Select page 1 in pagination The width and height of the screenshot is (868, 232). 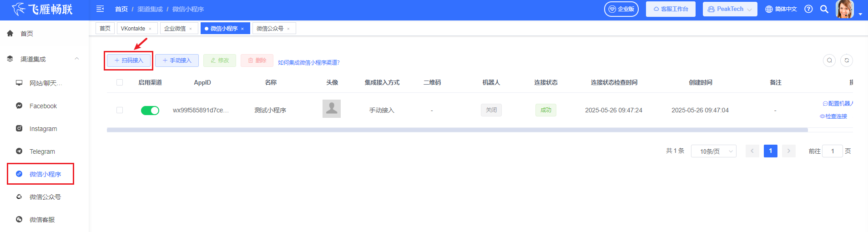(771, 151)
